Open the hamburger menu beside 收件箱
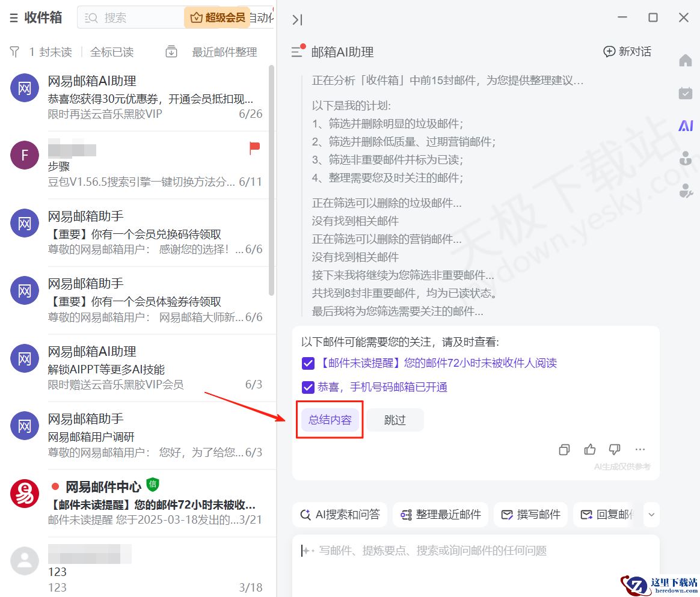 click(x=14, y=18)
